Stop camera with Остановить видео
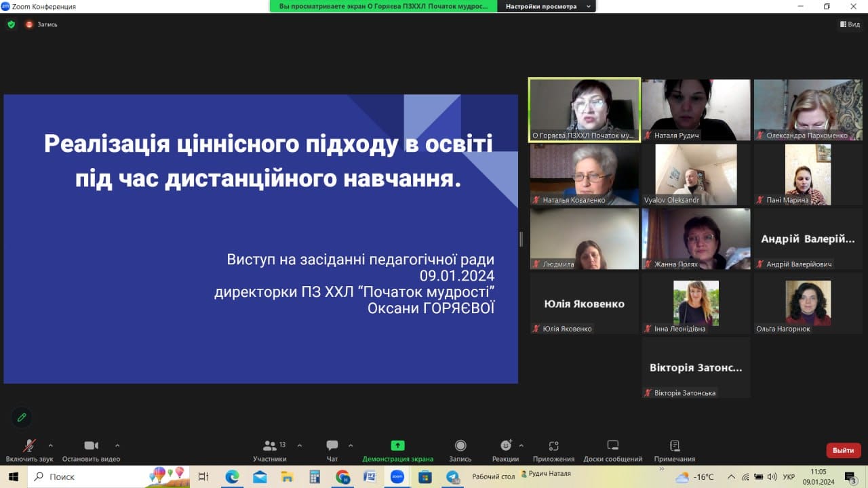Viewport: 868px width, 488px height. click(91, 445)
